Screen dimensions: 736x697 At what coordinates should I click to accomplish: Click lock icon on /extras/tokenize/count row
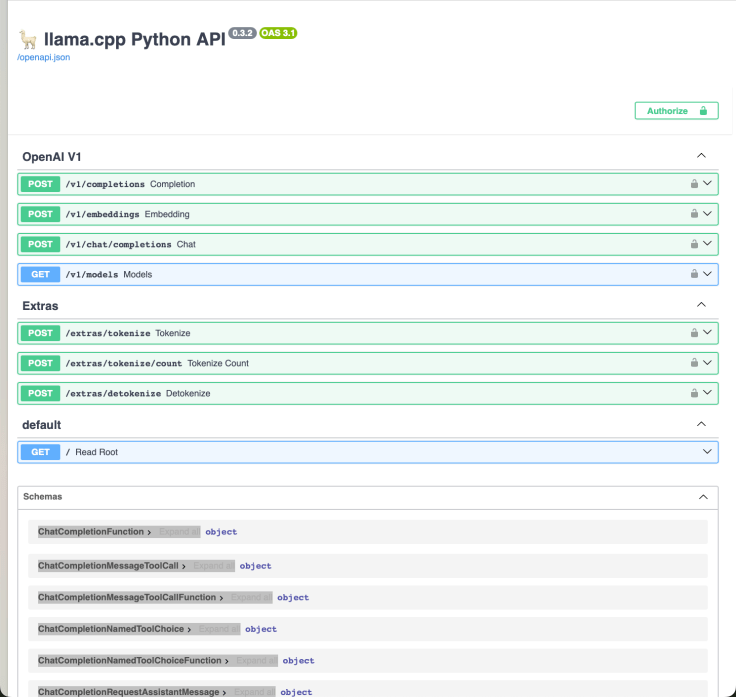pos(694,363)
